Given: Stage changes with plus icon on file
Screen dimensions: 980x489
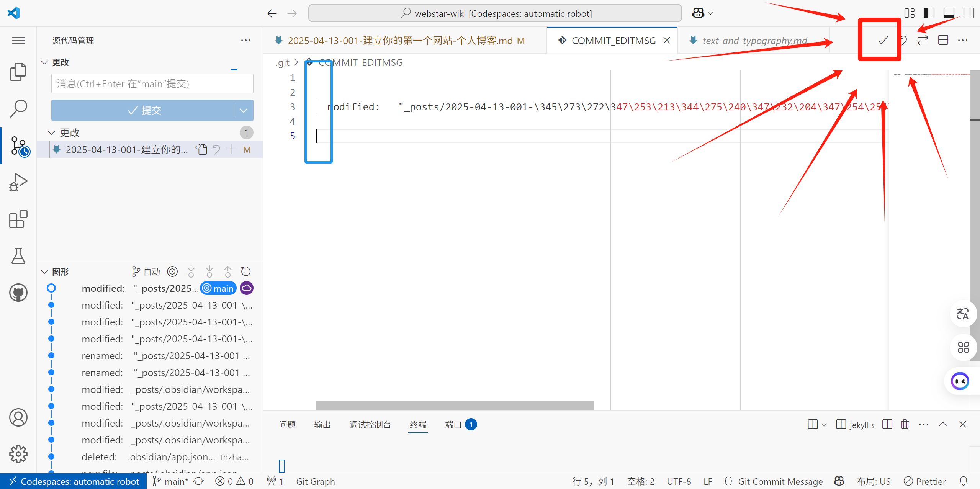Looking at the screenshot, I should point(231,149).
